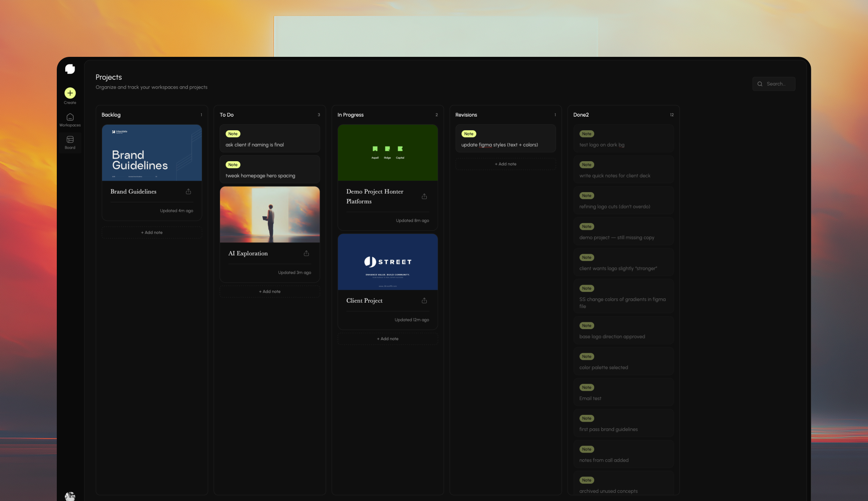Viewport: 868px width, 501px height.
Task: Add a note in the Revisions column
Action: click(x=506, y=164)
